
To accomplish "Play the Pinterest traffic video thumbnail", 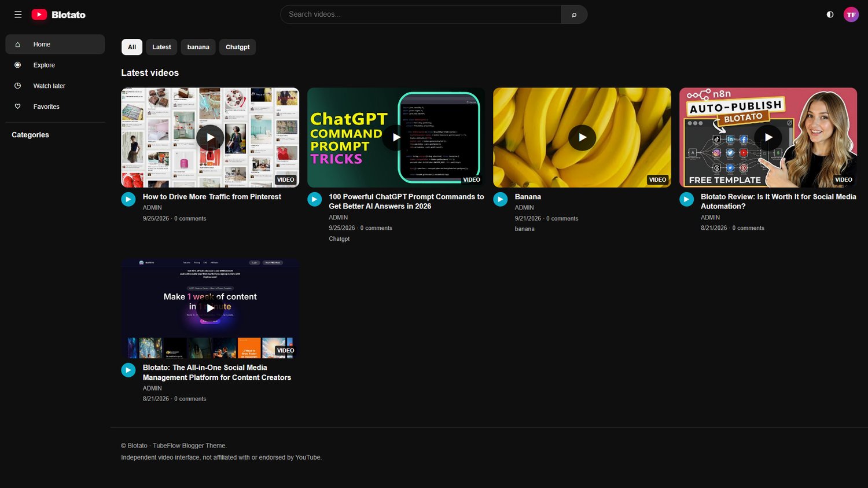I will 210,137.
